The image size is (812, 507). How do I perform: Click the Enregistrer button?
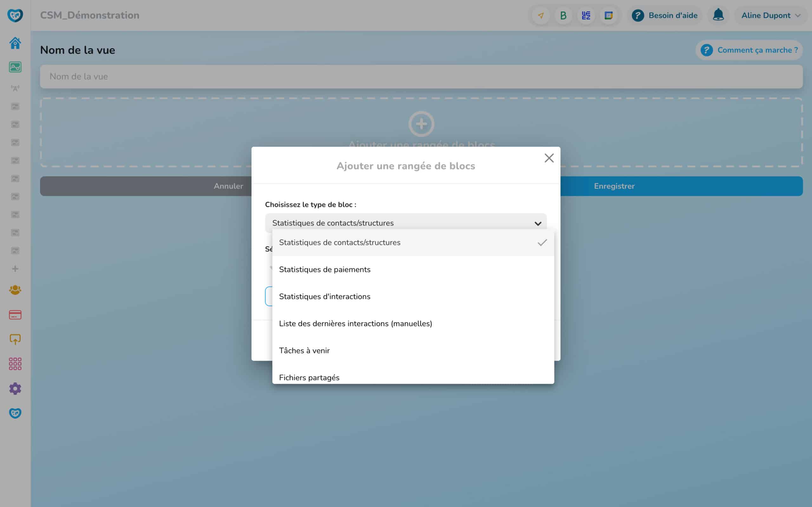pyautogui.click(x=614, y=186)
